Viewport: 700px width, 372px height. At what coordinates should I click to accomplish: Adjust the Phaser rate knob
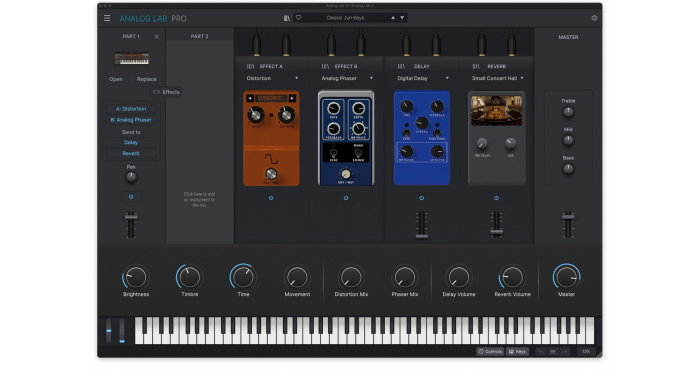pos(333,108)
